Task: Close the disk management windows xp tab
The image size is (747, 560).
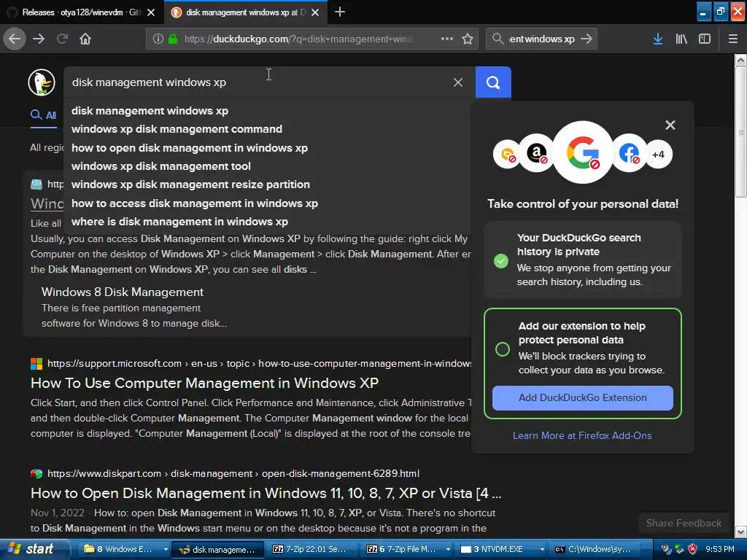Action: pos(315,12)
